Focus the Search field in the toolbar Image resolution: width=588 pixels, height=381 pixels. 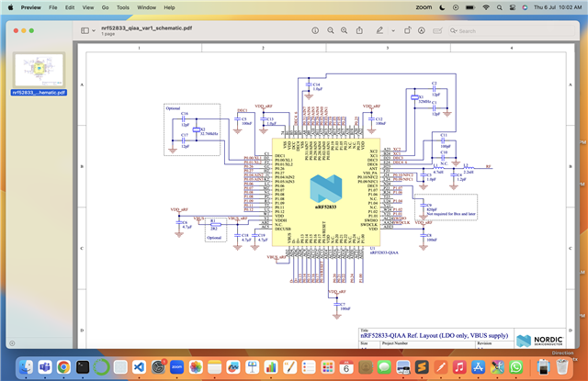pos(512,30)
